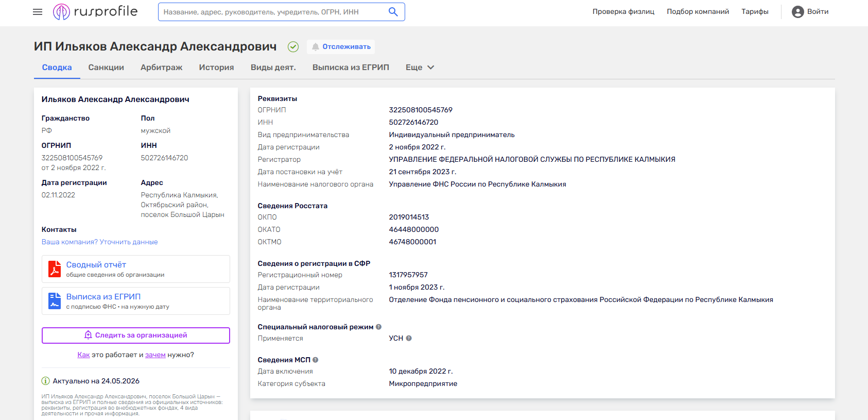The width and height of the screenshot is (868, 420).
Task: Click Следить за организацией button
Action: [136, 335]
